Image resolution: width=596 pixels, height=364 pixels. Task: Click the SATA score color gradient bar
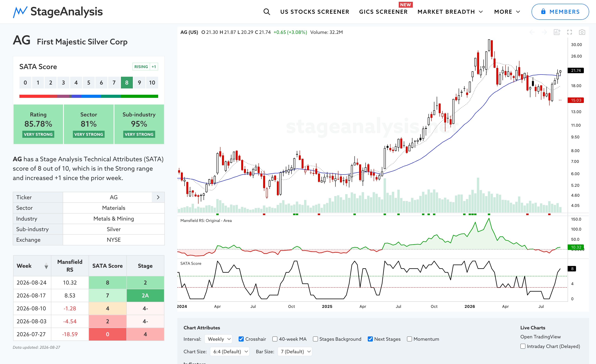tap(89, 96)
